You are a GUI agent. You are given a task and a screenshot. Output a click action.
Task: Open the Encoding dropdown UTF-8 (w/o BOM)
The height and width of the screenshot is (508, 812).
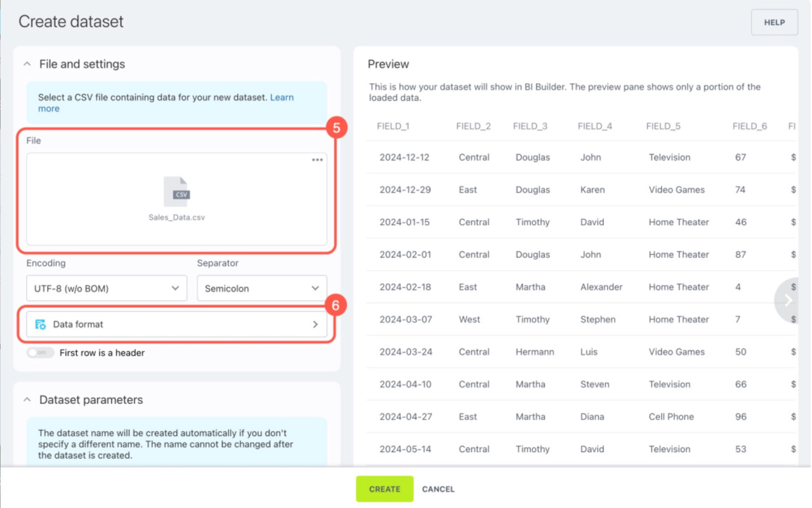coord(107,288)
